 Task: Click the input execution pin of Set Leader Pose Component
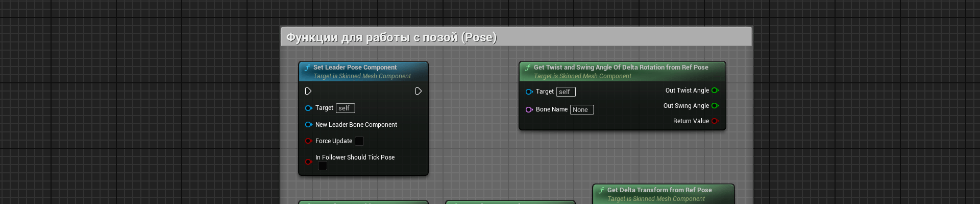[308, 91]
